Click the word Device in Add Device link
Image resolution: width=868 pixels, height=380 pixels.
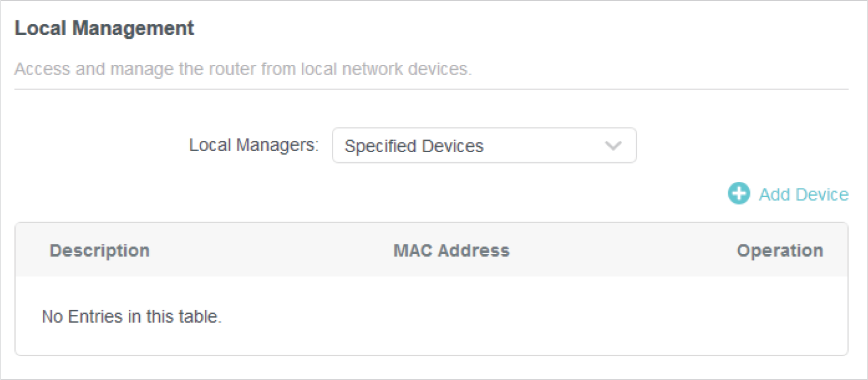[x=821, y=194]
